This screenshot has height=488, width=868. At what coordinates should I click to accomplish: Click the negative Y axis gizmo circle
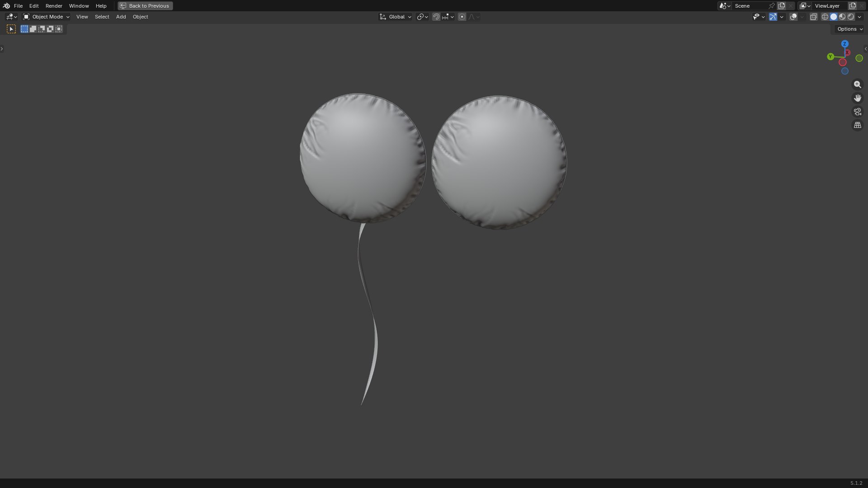click(x=859, y=58)
